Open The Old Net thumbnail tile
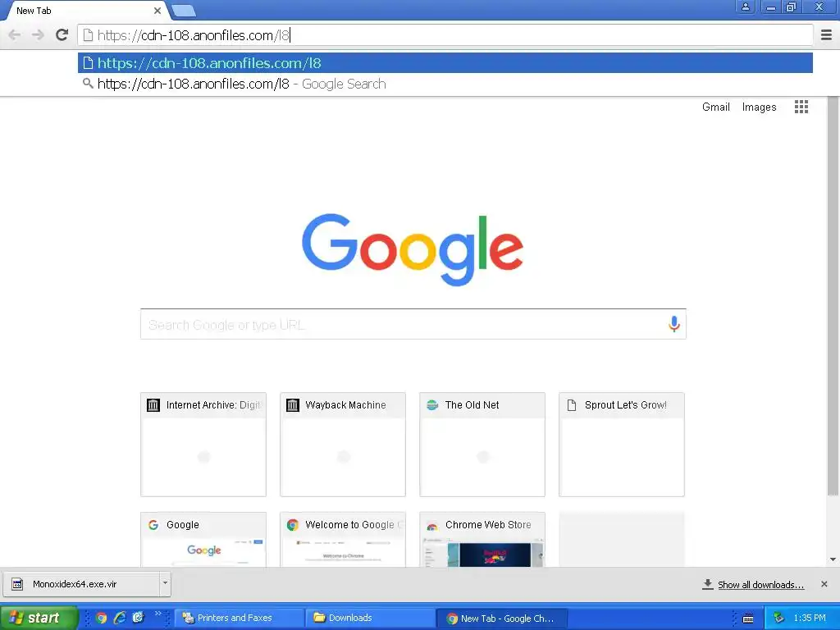The width and height of the screenshot is (840, 630). pyautogui.click(x=482, y=445)
